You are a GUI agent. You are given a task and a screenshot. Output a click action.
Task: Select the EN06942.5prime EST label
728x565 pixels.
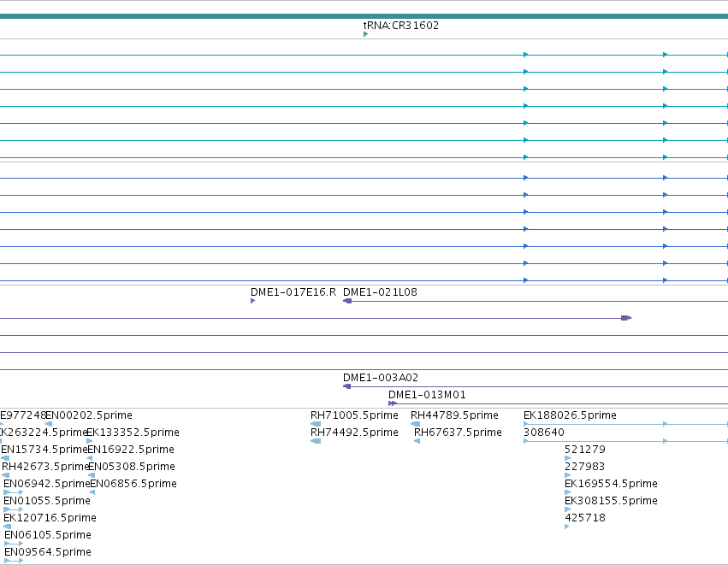[46, 483]
